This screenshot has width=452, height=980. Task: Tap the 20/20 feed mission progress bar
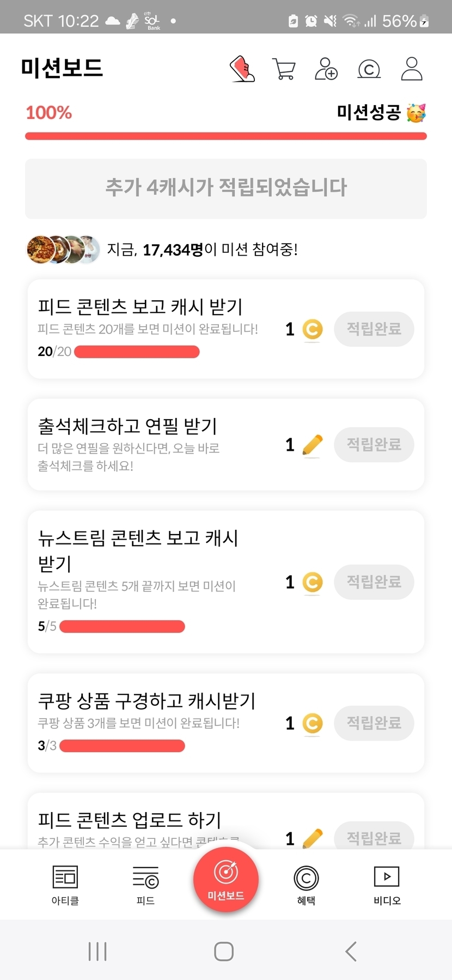point(137,352)
